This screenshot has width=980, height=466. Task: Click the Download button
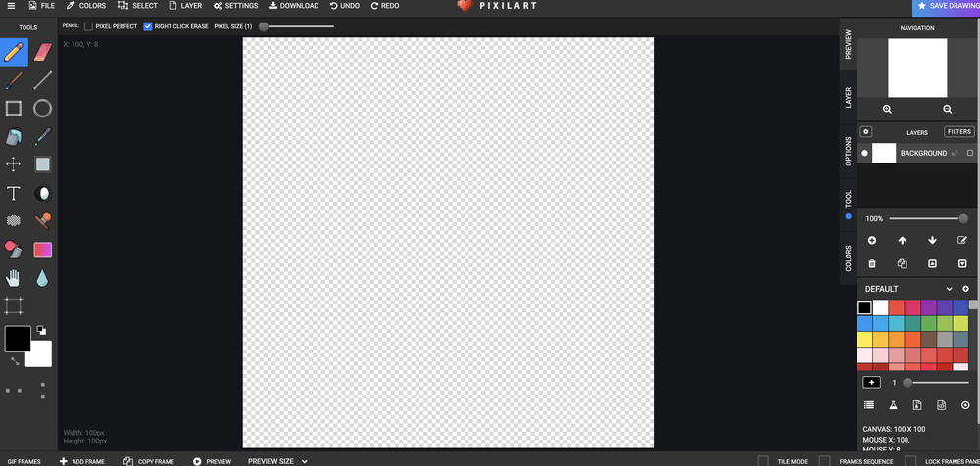click(294, 6)
